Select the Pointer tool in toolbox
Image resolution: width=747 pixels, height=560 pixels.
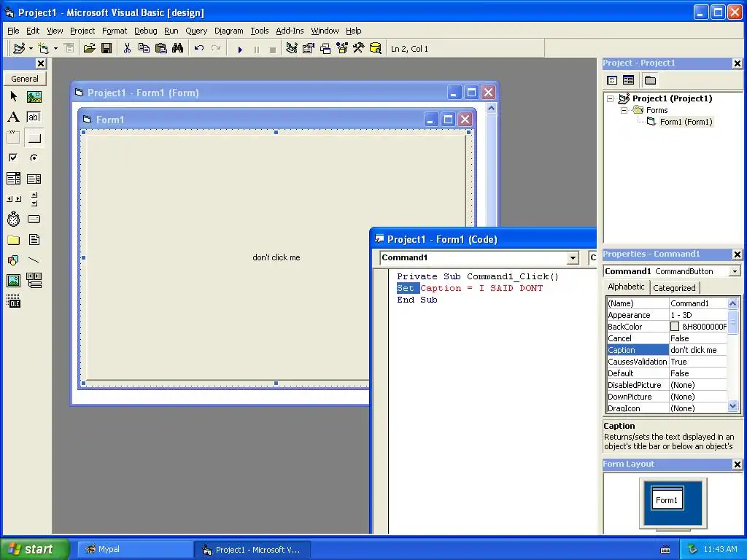coord(13,97)
